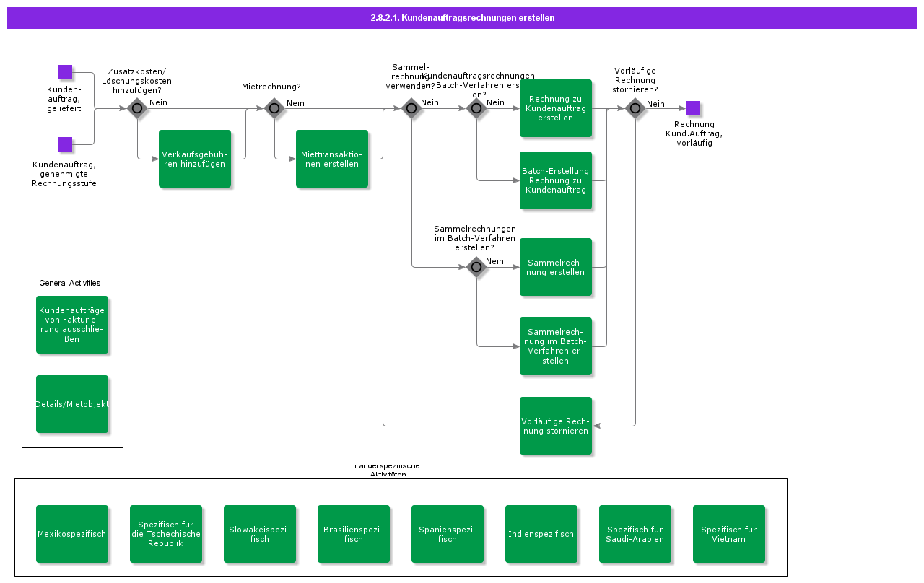Click the Spezifisch für Saudi-Arabien box
Screen dimensions: 924x583
635,534
